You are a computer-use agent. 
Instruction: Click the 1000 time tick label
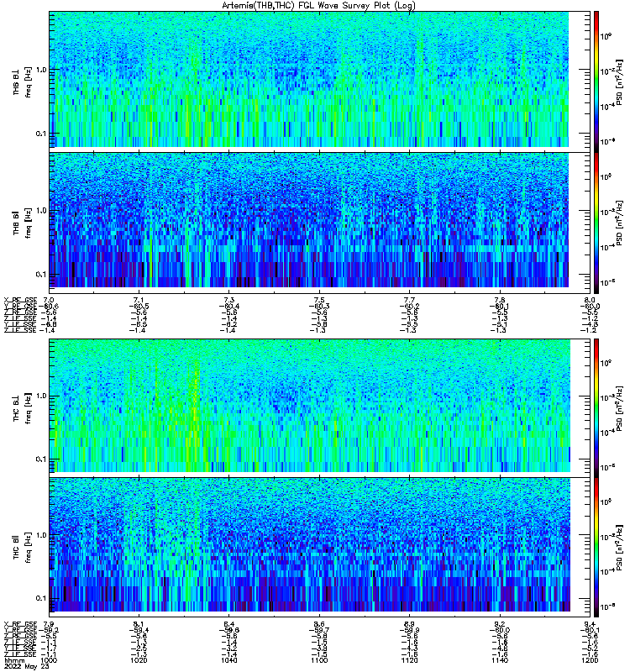(x=50, y=660)
